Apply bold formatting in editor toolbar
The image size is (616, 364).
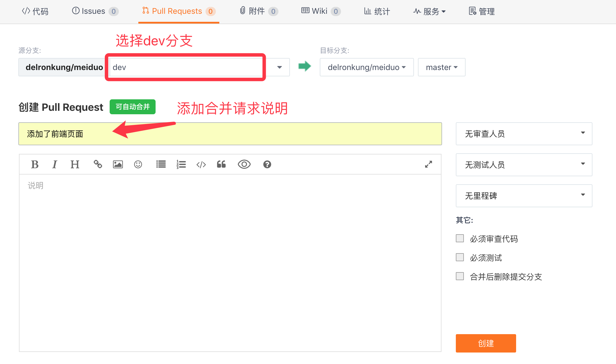coord(35,164)
